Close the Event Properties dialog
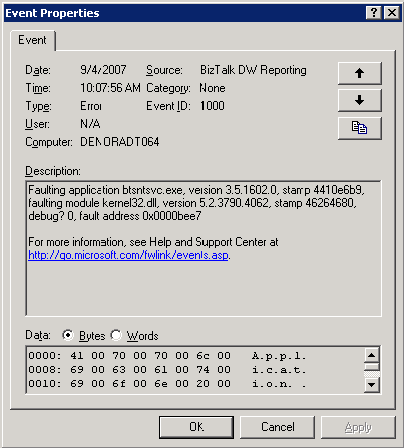The width and height of the screenshot is (404, 448). click(x=392, y=13)
